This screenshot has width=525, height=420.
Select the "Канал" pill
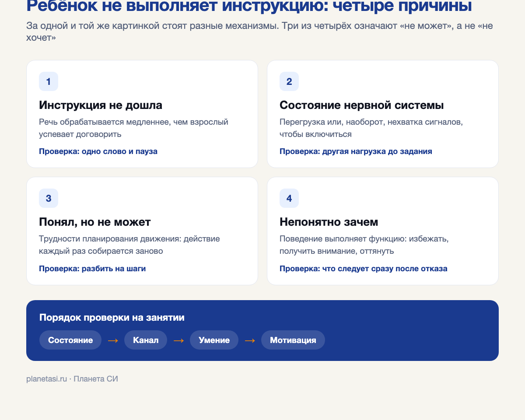click(146, 340)
